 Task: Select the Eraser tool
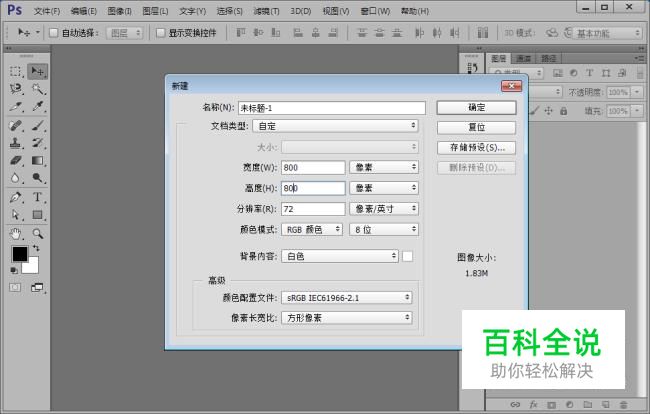click(15, 160)
